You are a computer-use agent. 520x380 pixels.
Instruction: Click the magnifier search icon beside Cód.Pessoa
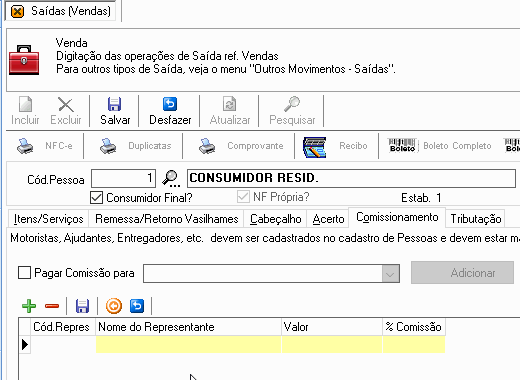[x=171, y=178]
